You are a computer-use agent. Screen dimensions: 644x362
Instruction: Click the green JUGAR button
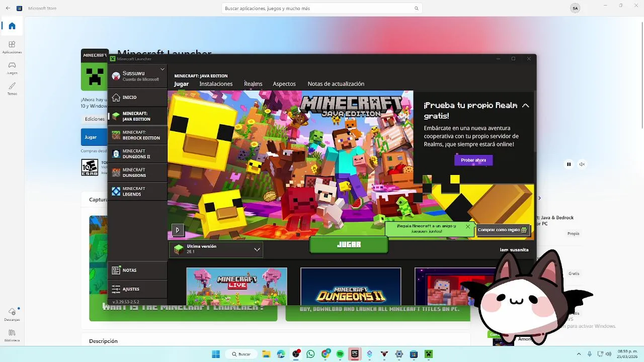click(x=349, y=244)
